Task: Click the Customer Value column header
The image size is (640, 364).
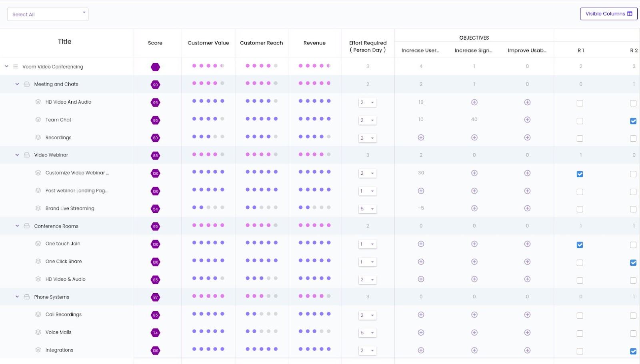Action: click(208, 43)
